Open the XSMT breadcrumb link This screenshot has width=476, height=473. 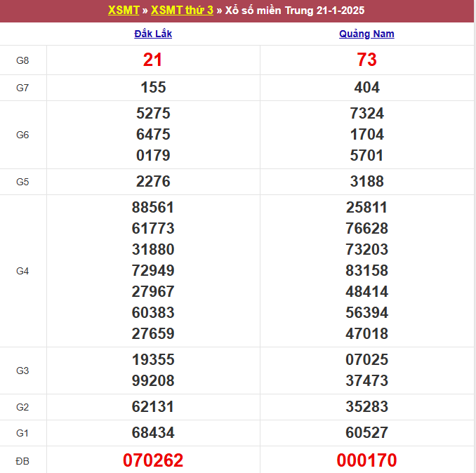pos(124,11)
